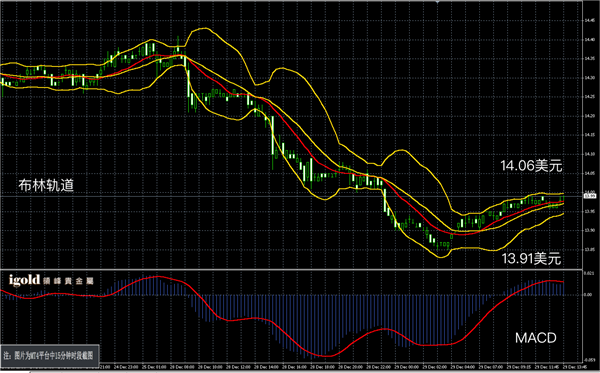The image size is (600, 373).
Task: Click the 28 Dec 14:00 time axis label
Action: (x=266, y=367)
